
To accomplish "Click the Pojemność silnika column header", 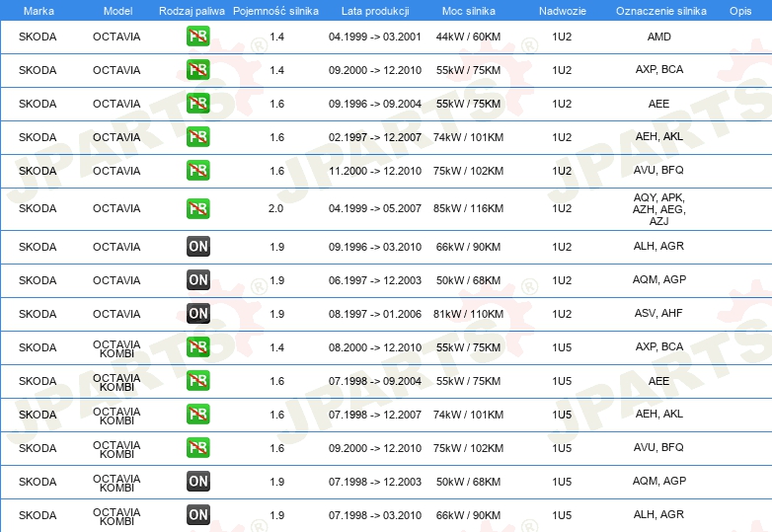I will (275, 11).
